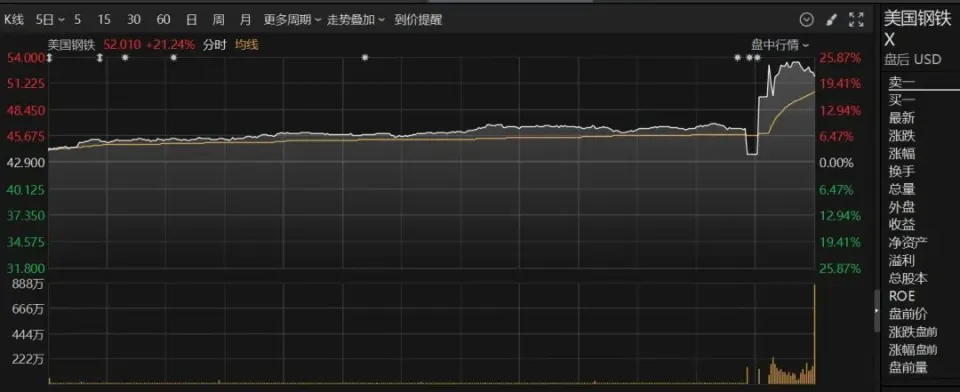Open the 盘中行情 session dropdown

tap(780, 44)
